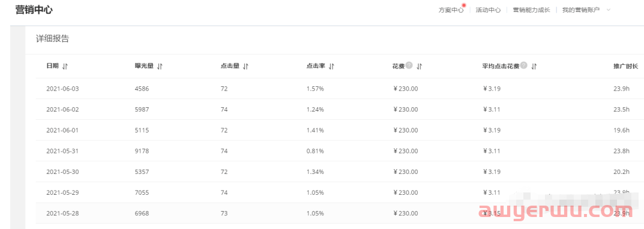Sort by 日期 column arrows
The image size is (644, 229).
[65, 67]
